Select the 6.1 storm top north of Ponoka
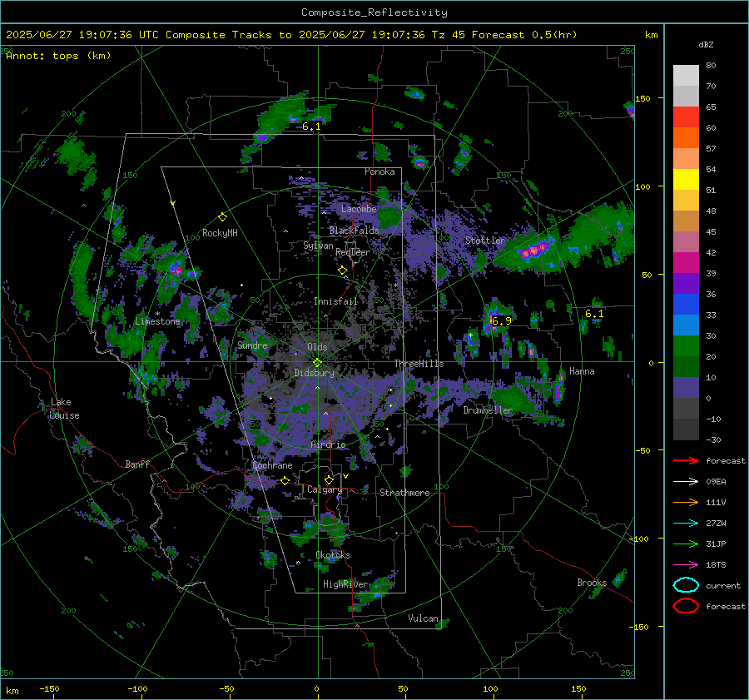Viewport: 749px width, 700px height. point(311,127)
